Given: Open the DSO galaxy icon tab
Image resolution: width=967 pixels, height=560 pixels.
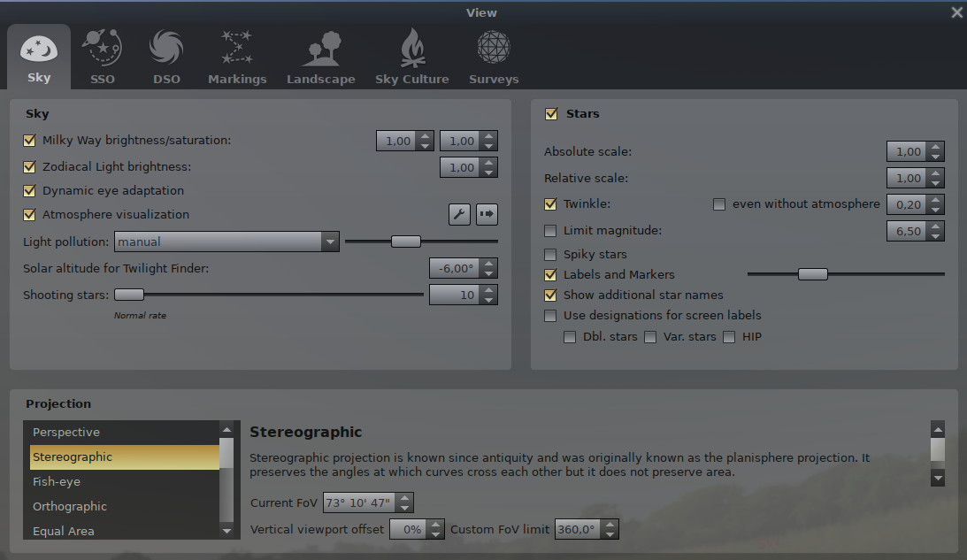Looking at the screenshot, I should [x=165, y=48].
